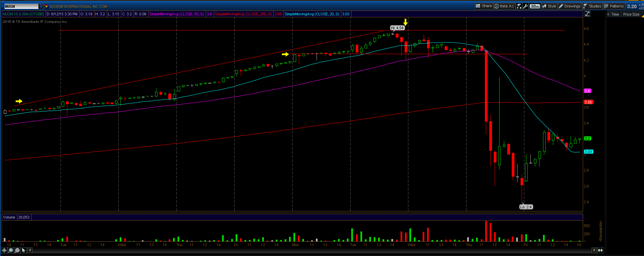
Task: Open the Patterns menu
Action: pyautogui.click(x=614, y=6)
